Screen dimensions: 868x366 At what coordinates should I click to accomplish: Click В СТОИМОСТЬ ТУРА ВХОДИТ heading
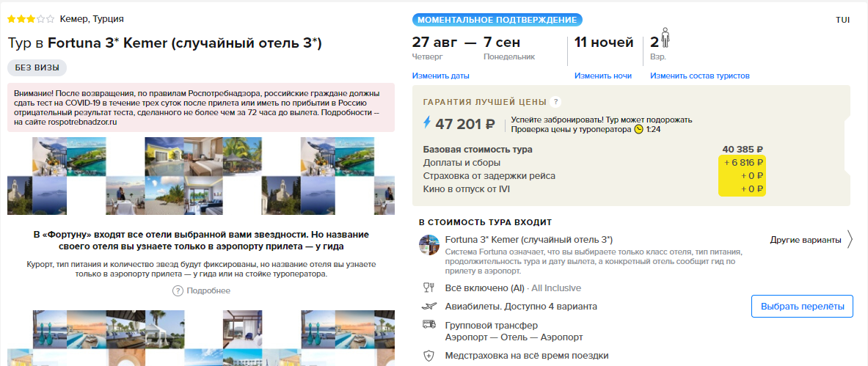[x=486, y=222]
